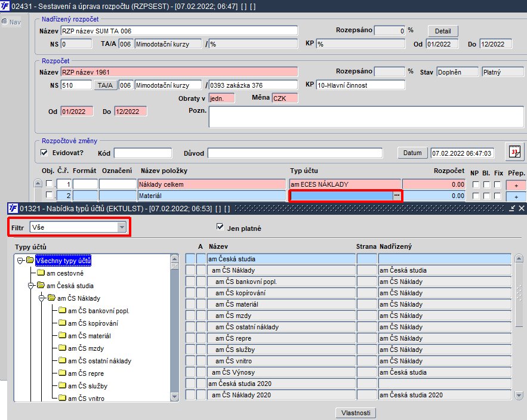Click the tree panel scrollbar down arrow
The image size is (527, 420).
(x=174, y=397)
